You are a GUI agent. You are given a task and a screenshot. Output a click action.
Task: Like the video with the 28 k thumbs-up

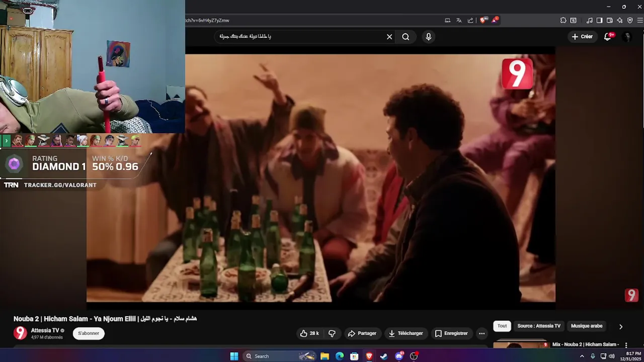coord(309,333)
